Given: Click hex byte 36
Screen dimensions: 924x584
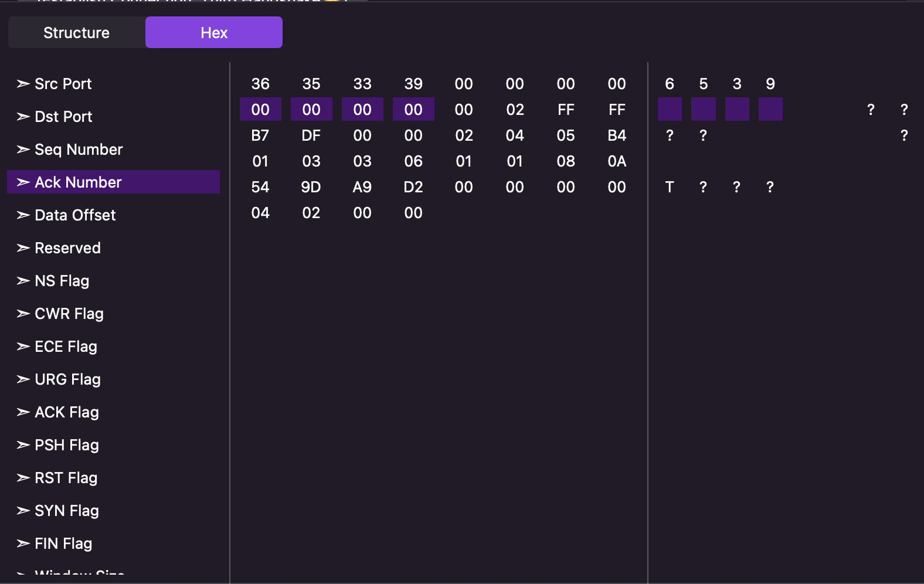Looking at the screenshot, I should 260,84.
